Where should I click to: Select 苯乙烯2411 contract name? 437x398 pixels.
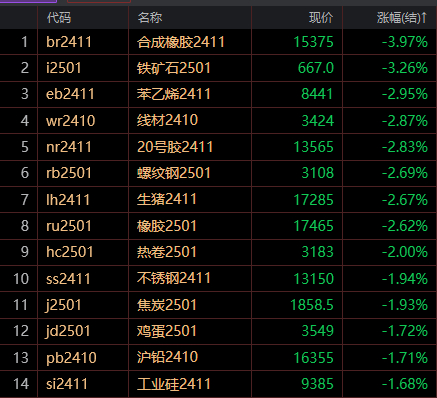click(x=174, y=94)
